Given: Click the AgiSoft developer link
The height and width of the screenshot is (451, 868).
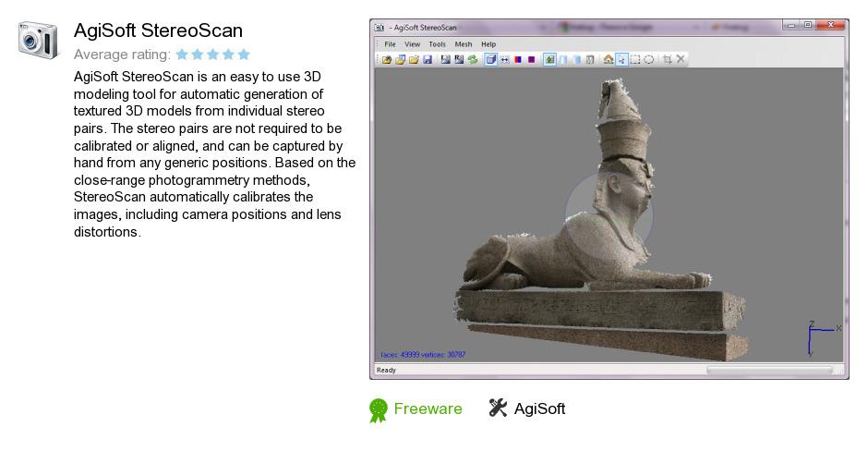Looking at the screenshot, I should click(x=540, y=408).
